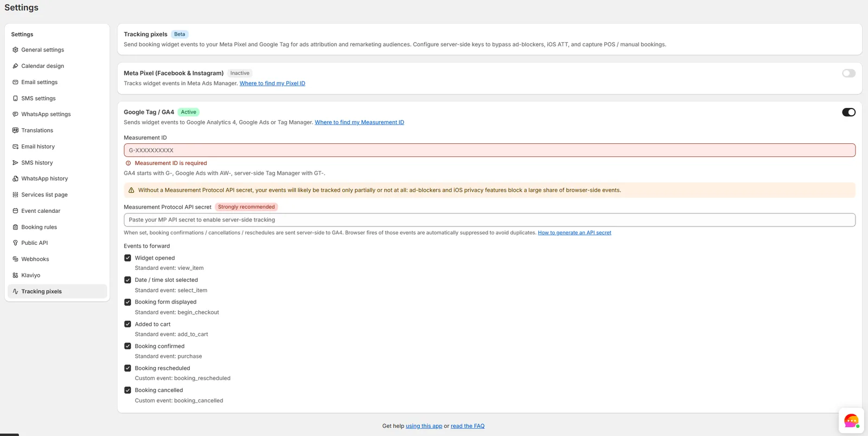
Task: Click 'How to generate an API secret' link
Action: 575,233
